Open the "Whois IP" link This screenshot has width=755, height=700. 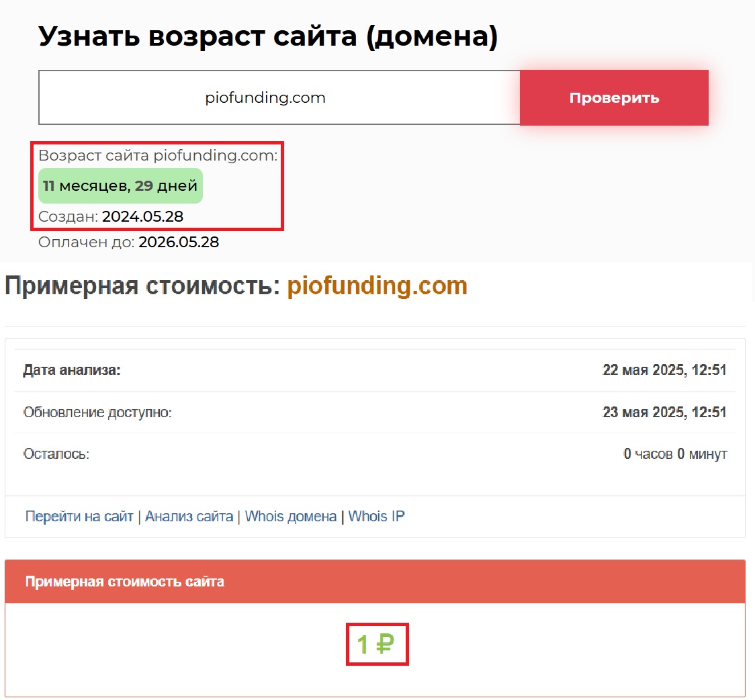tap(376, 517)
